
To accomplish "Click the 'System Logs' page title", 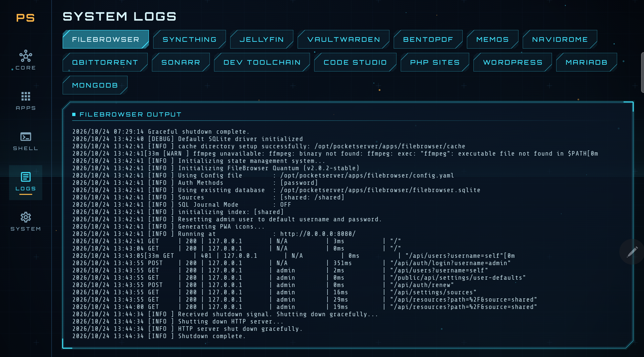I will (120, 17).
